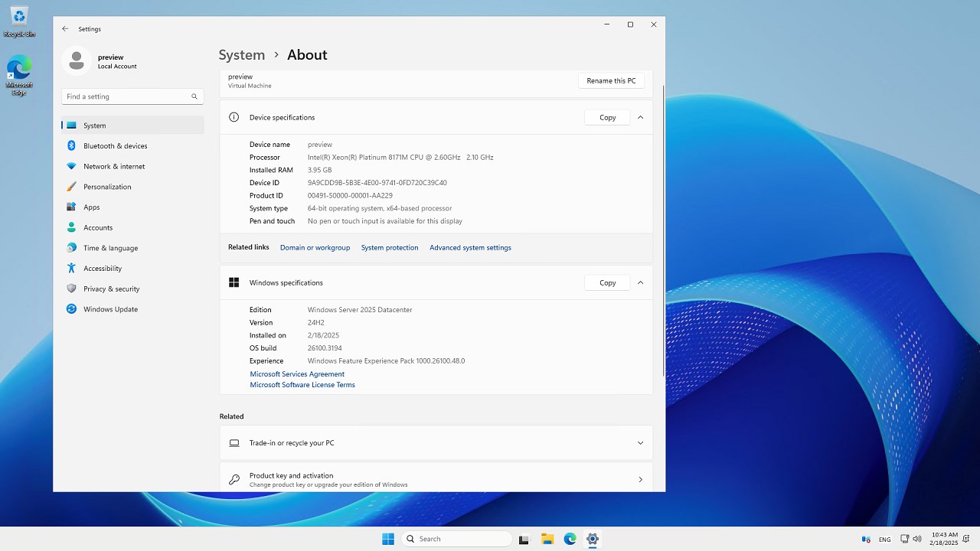Open Microsoft Services Agreement link
This screenshot has width=980, height=551.
[x=297, y=374]
